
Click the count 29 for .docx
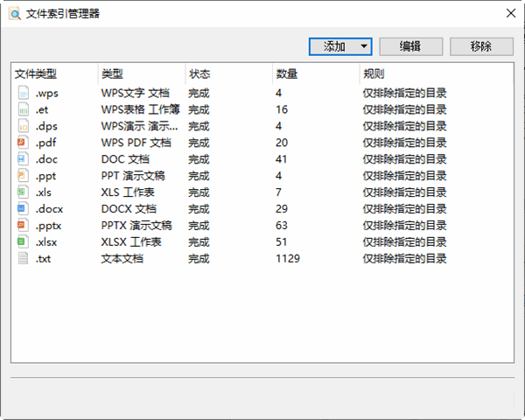(282, 209)
